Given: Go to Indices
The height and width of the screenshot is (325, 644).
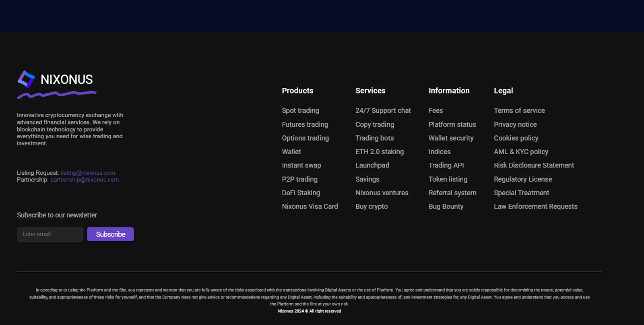Looking at the screenshot, I should tap(440, 152).
